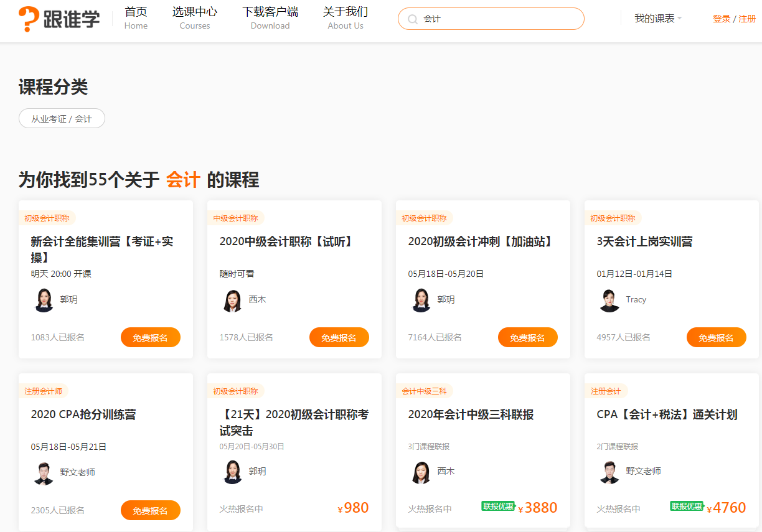The width and height of the screenshot is (762, 532).
Task: Click Tracy's avatar on 3天会计上岗实训营
Action: point(609,299)
